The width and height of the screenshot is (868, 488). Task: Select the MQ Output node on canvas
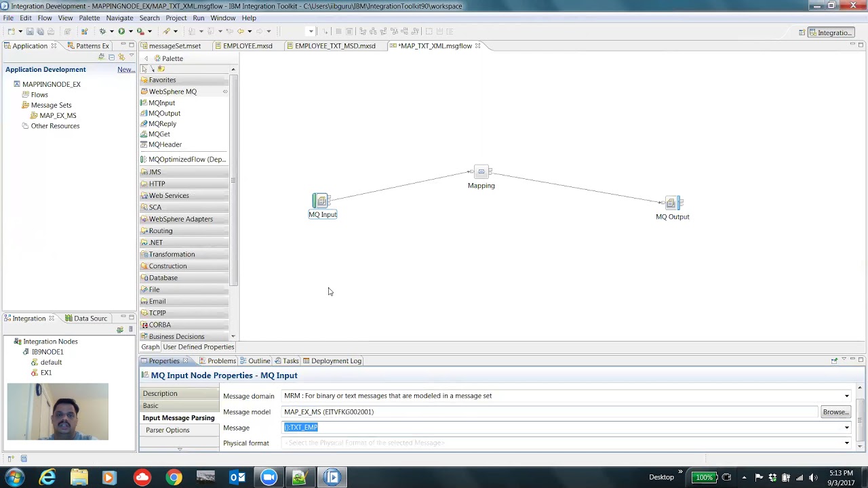click(x=672, y=203)
